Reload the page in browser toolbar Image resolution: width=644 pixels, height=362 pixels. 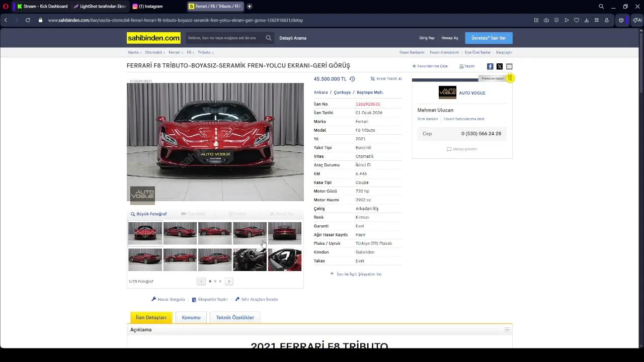point(28,20)
